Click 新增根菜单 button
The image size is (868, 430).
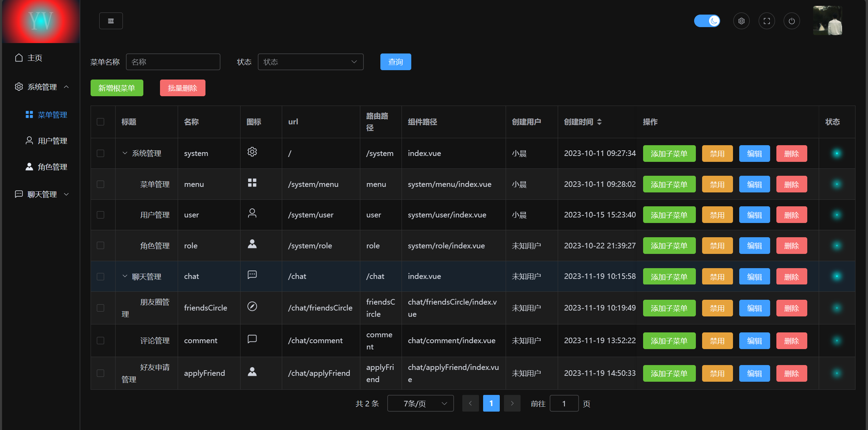[117, 88]
